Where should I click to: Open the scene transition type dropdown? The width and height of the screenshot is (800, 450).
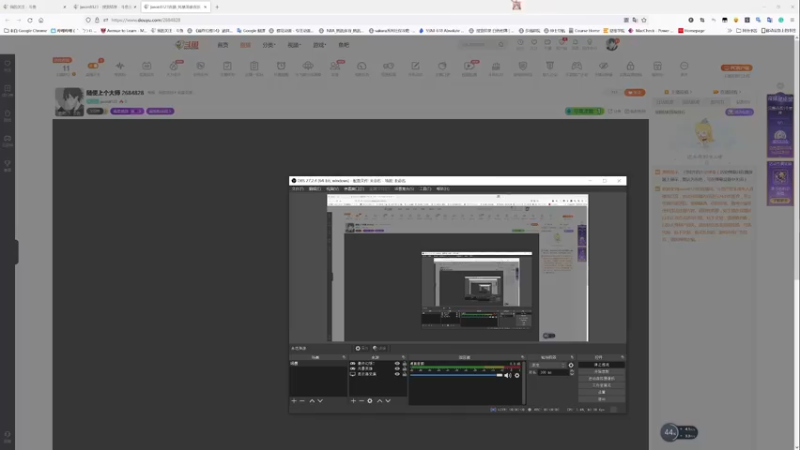(548, 365)
